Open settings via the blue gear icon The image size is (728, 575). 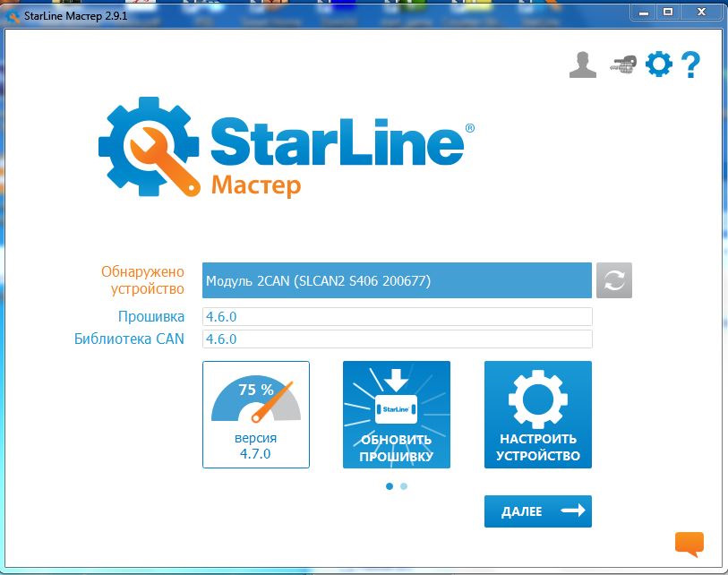click(659, 64)
